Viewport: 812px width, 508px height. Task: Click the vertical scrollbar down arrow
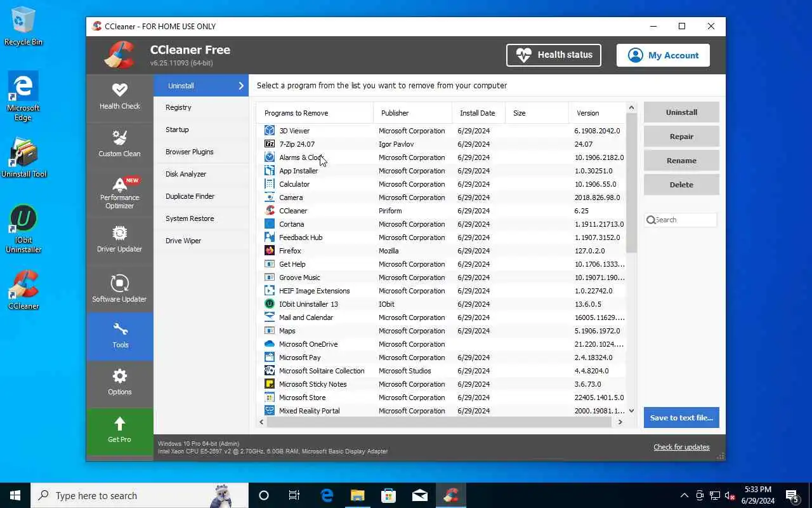coord(631,411)
